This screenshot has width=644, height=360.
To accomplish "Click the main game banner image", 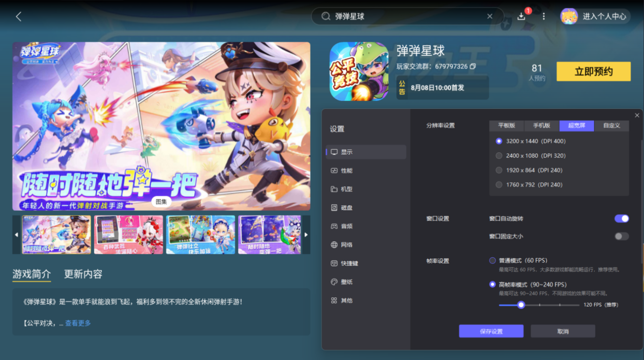I will pyautogui.click(x=161, y=126).
